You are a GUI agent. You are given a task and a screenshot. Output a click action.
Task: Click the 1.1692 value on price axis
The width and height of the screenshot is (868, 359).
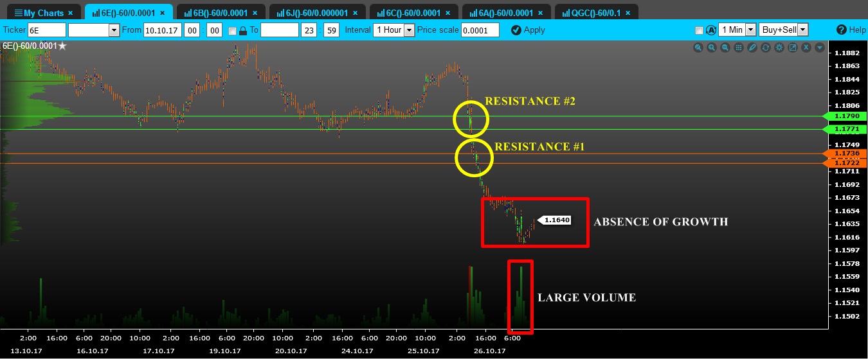[x=847, y=184]
